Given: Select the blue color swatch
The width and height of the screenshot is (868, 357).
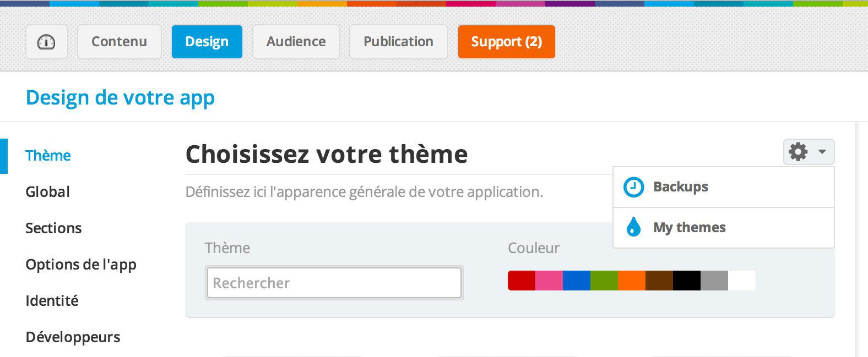Looking at the screenshot, I should 577,281.
